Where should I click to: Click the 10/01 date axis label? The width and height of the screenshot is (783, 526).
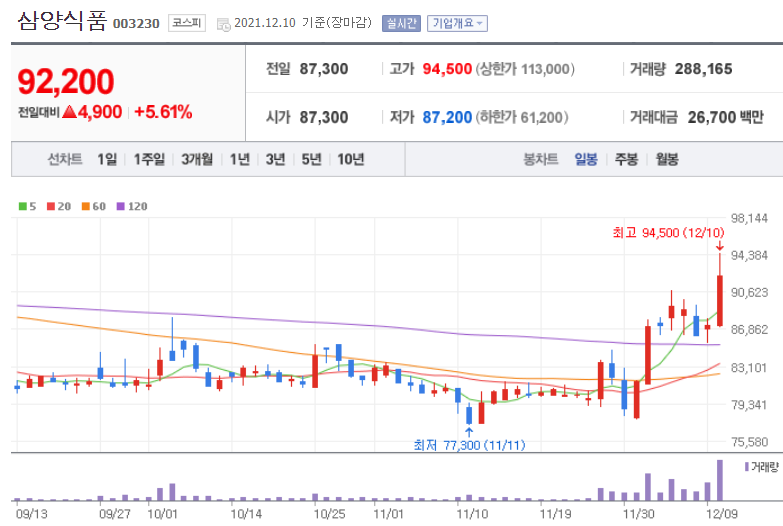(162, 514)
